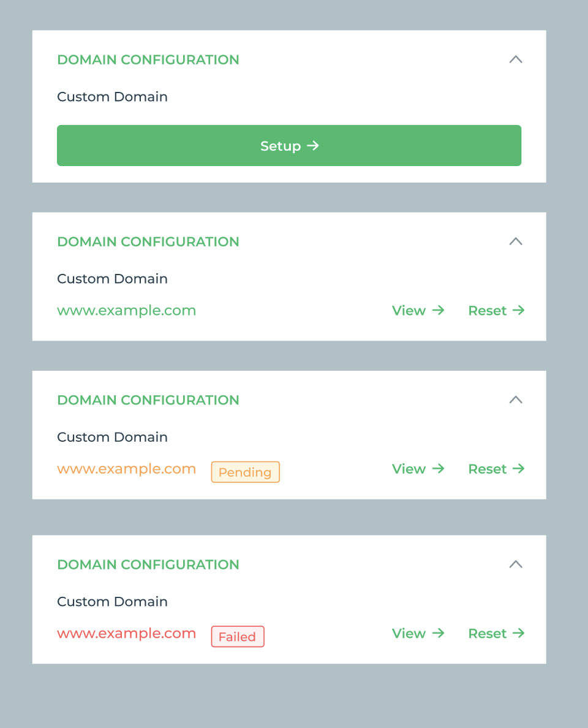Screen dimensions: 588x728
Task: Click the orange www.example.com domain link
Action: click(127, 468)
